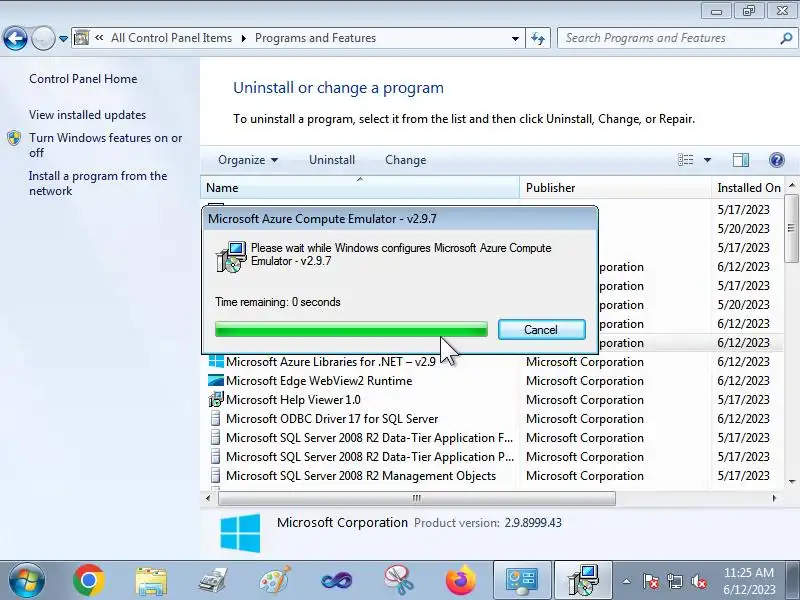Click the horizontal scrollbar left arrow

tap(208, 498)
